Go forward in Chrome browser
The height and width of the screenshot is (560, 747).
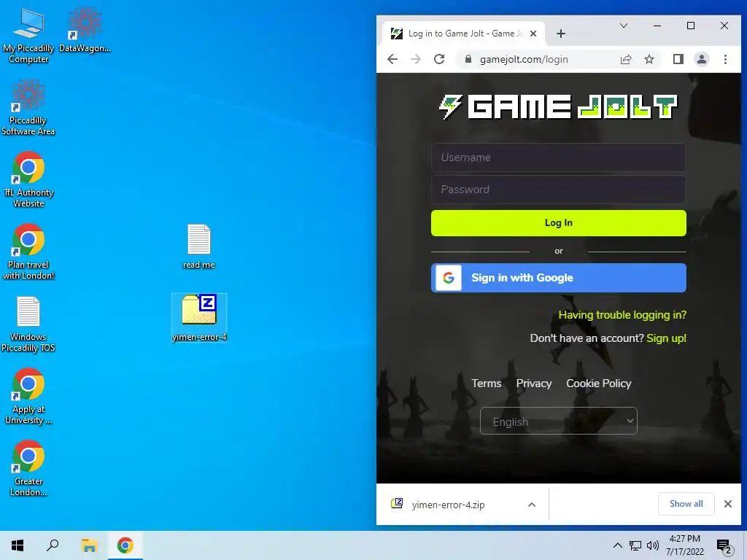click(415, 59)
